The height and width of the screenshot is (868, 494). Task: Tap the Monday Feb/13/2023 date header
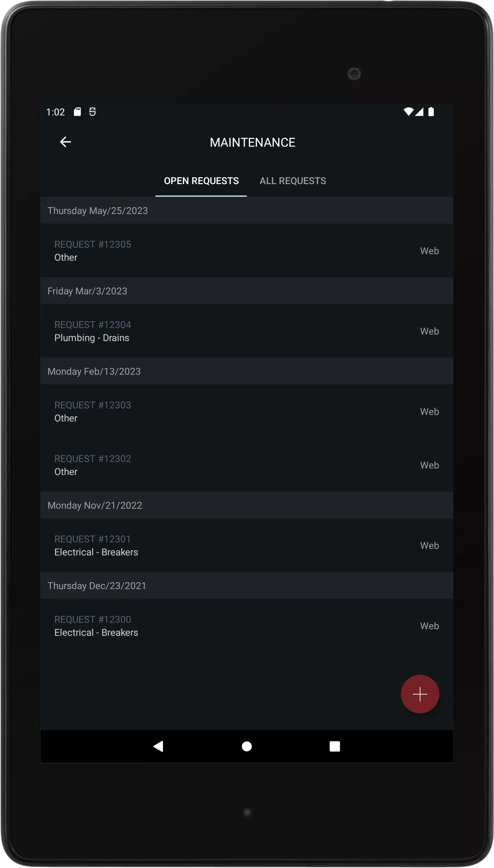[x=247, y=371]
